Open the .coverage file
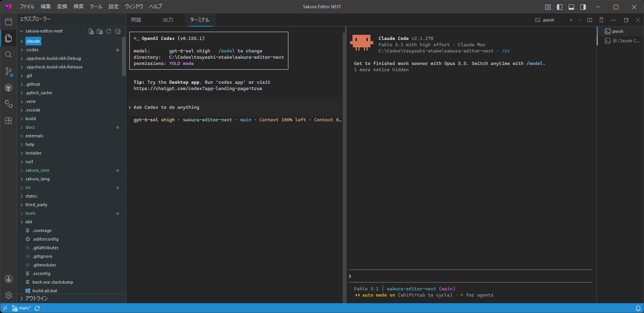The width and height of the screenshot is (644, 313). point(41,230)
